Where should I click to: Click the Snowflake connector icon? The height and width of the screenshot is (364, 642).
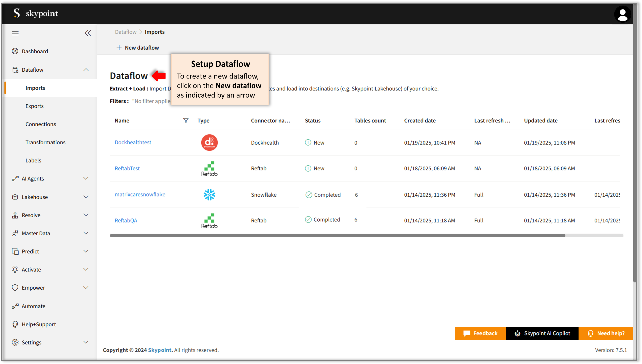tap(209, 194)
